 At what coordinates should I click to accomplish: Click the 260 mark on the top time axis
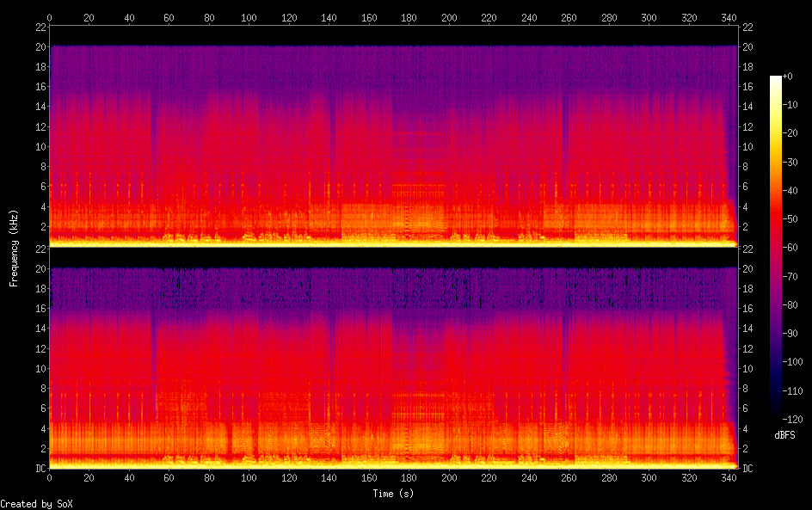tap(569, 16)
